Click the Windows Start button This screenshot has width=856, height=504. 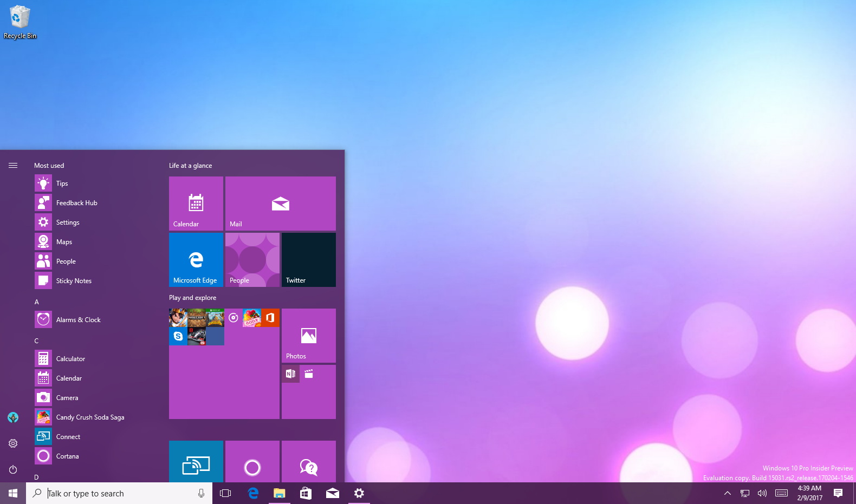[13, 493]
